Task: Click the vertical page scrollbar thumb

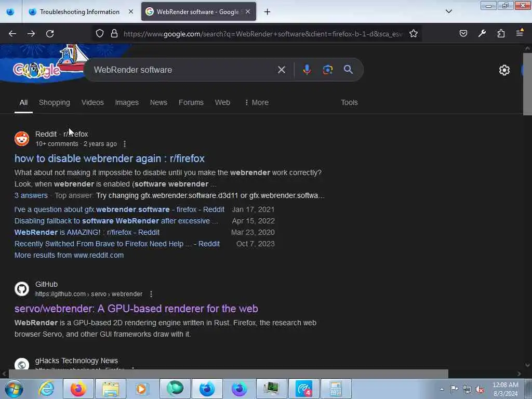Action: click(527, 84)
